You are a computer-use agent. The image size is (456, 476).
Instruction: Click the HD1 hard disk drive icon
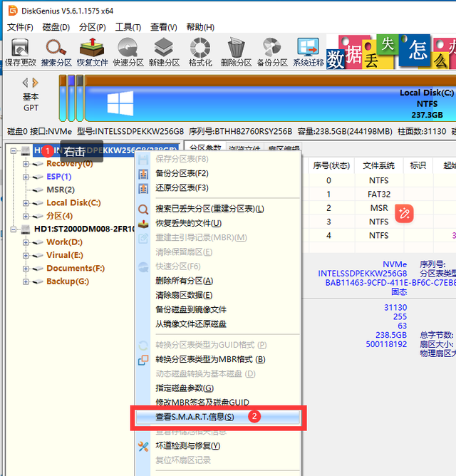point(26,229)
